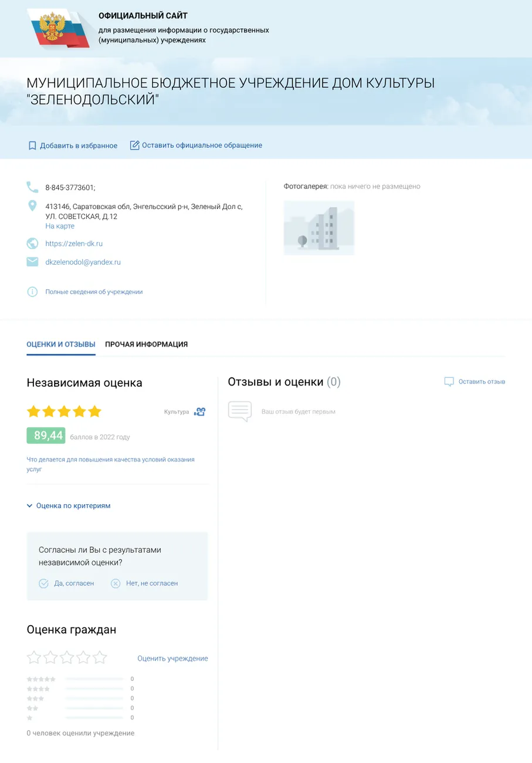Click Оценить учреждение link
Image resolution: width=532 pixels, height=763 pixels.
pos(172,659)
